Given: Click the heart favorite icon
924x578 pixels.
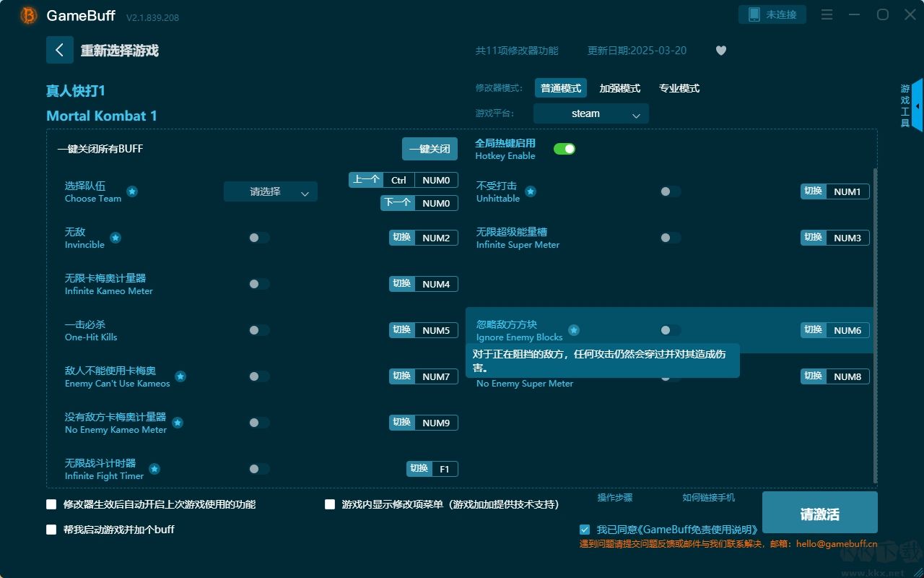Looking at the screenshot, I should pyautogui.click(x=720, y=51).
